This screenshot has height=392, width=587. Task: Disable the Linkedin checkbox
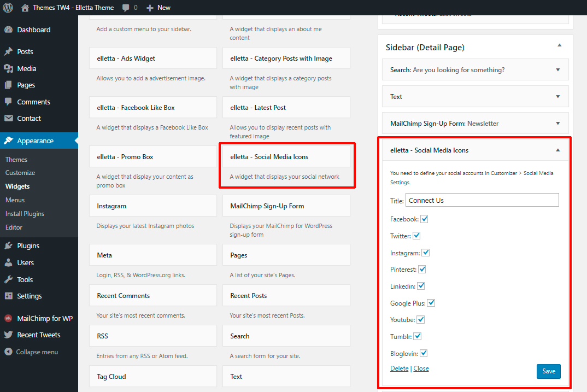(421, 286)
